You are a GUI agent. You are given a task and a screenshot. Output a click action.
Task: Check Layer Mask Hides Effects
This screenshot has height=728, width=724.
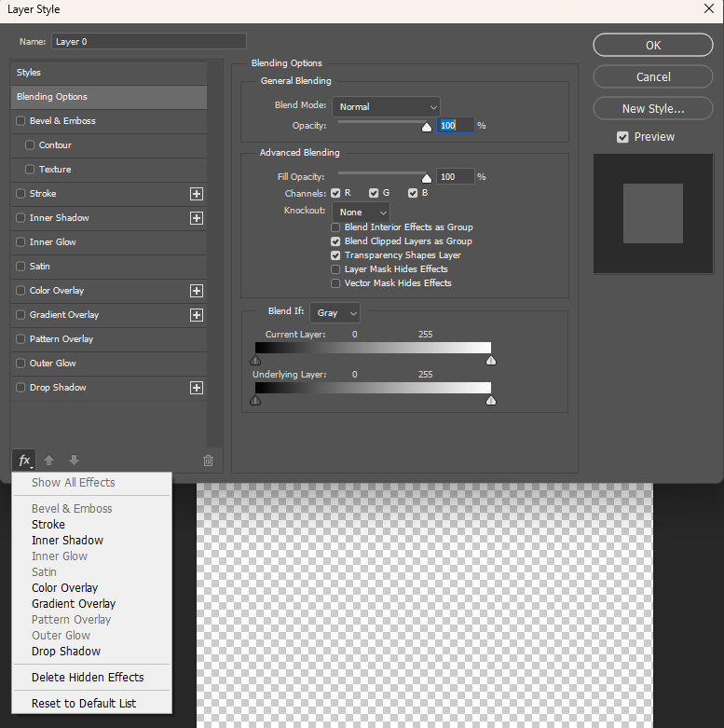[x=335, y=269]
